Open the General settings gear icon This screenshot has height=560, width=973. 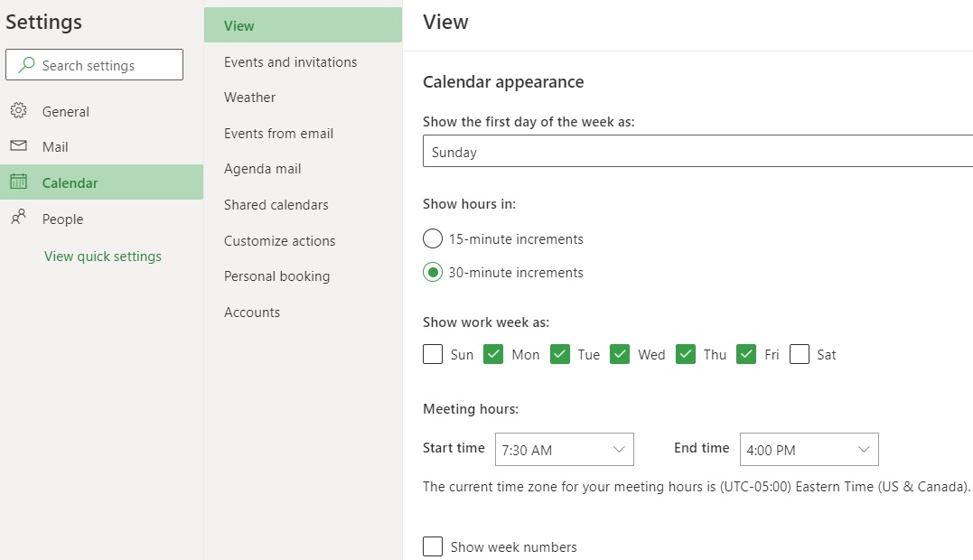pyautogui.click(x=19, y=111)
